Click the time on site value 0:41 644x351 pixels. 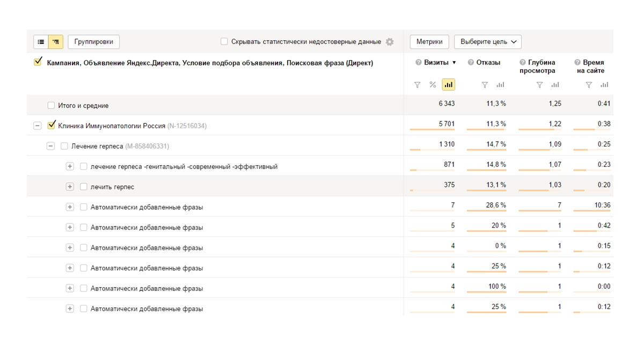[604, 104]
